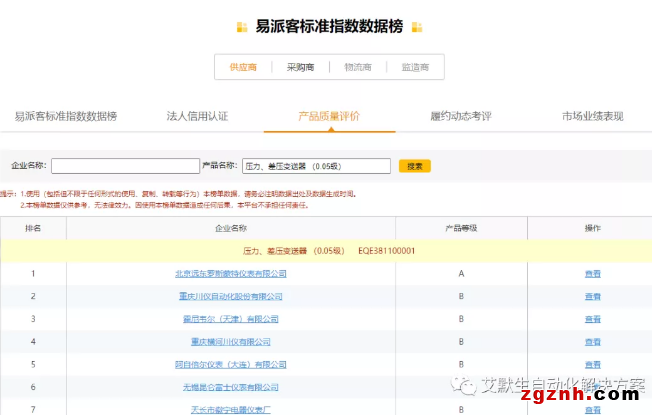Click rank number 6 cell
The height and width of the screenshot is (417, 652).
point(33,387)
